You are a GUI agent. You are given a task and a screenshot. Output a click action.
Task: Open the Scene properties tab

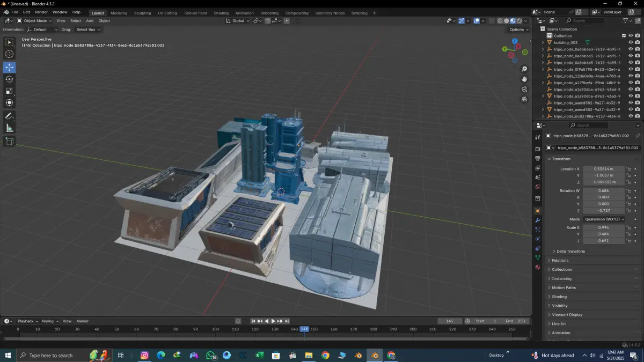coord(537,177)
